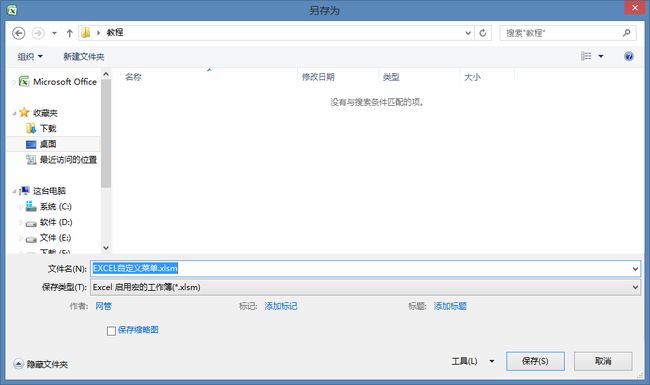Click 新建文件夹 button
This screenshot has height=385, width=650.
tap(83, 56)
